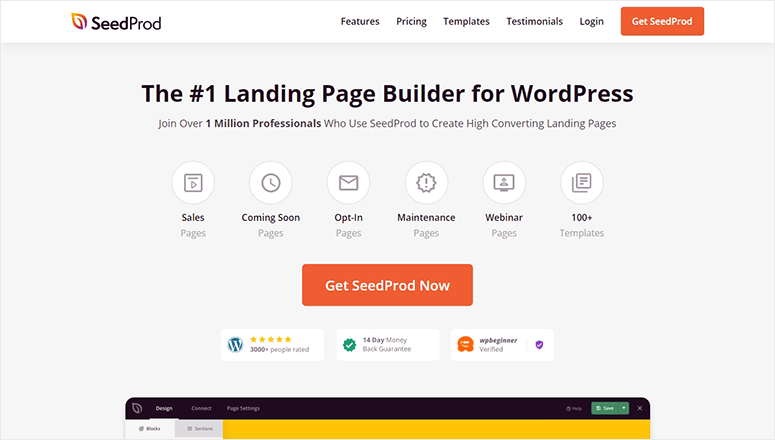Select the Blocks tab in builder sidebar
The width and height of the screenshot is (775, 440).
[150, 429]
